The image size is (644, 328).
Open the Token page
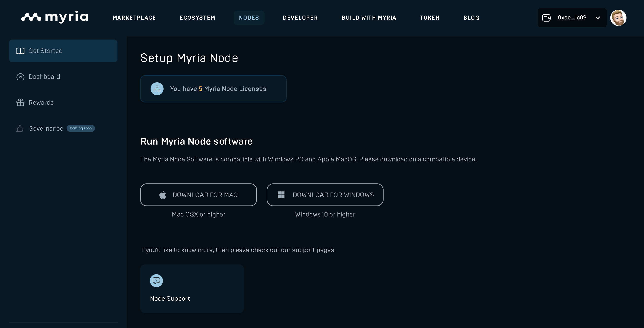430,18
